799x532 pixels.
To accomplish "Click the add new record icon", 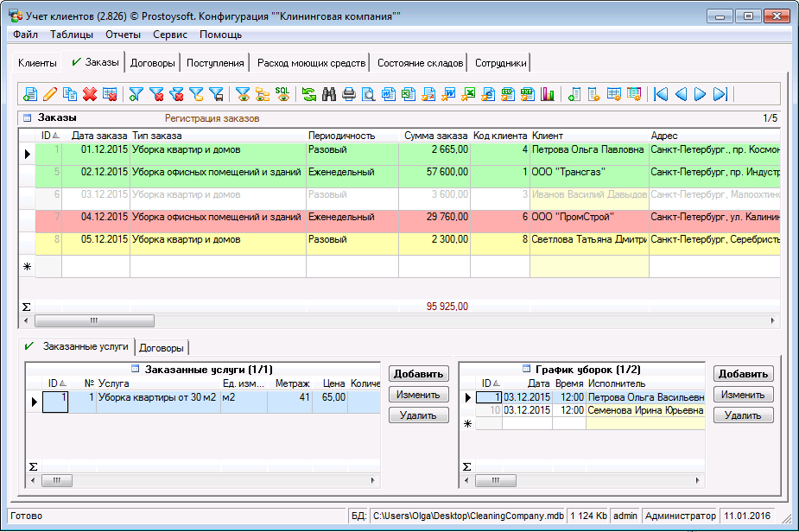I will pyautogui.click(x=30, y=94).
